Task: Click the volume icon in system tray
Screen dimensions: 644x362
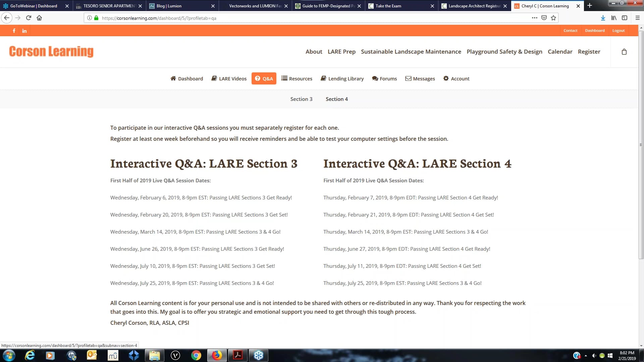Action: (594, 355)
